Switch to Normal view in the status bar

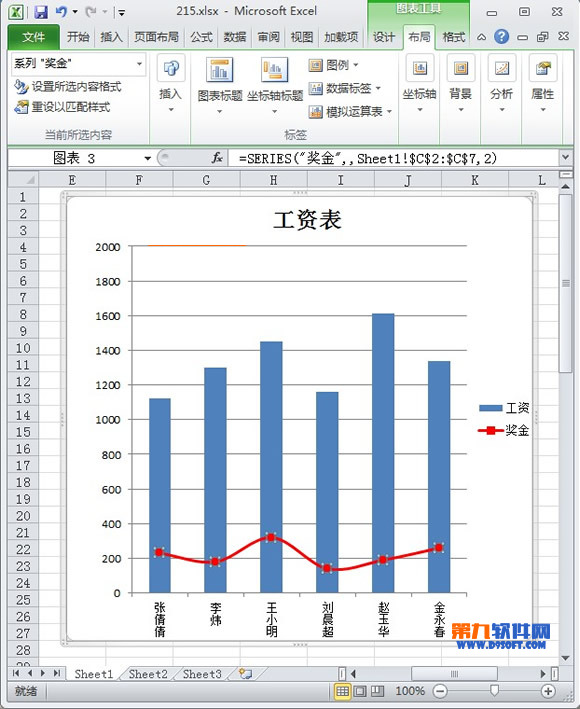point(342,691)
